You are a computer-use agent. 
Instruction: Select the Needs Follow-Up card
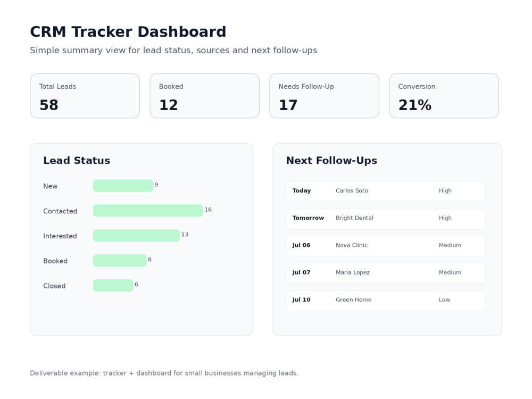325,96
